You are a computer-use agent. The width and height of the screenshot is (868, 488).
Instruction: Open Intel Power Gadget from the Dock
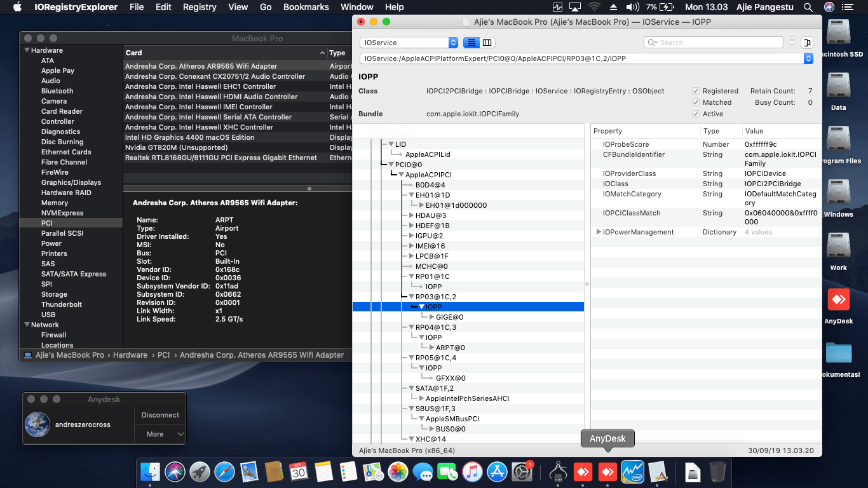coord(632,471)
